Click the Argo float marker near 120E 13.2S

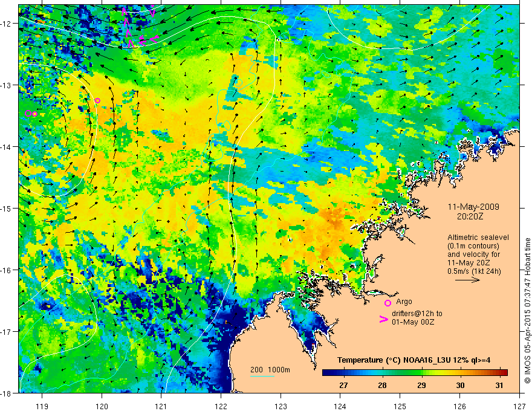pos(98,100)
